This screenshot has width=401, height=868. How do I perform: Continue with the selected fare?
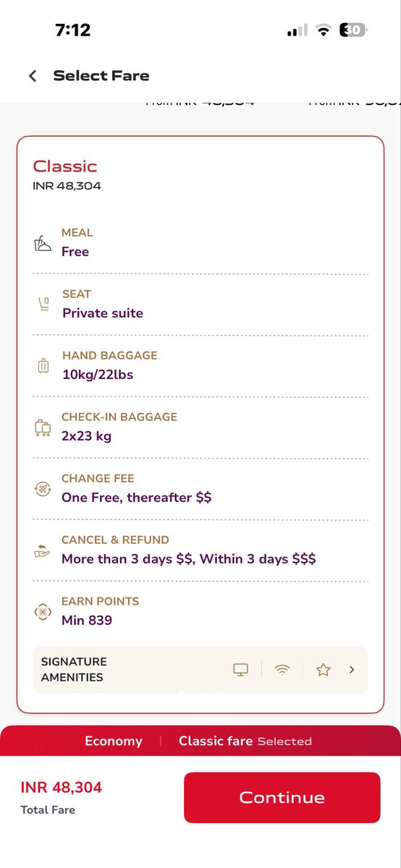[x=282, y=797]
